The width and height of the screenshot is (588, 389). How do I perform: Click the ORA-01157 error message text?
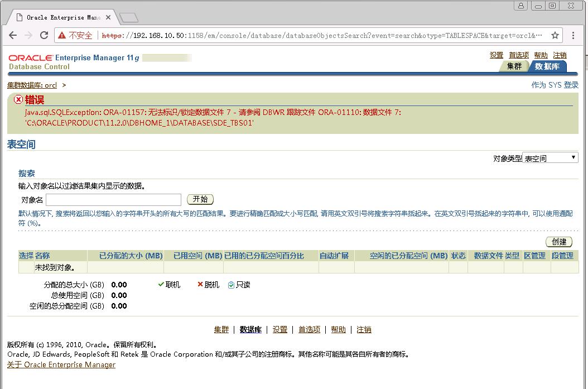tap(213, 117)
